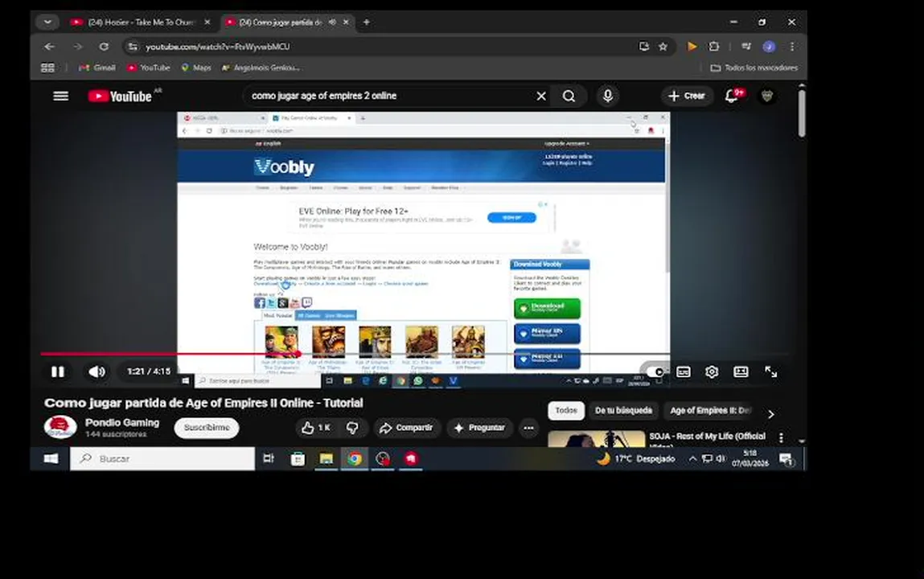Open Chrome three-dot menu
The image size is (924, 579).
[792, 47]
